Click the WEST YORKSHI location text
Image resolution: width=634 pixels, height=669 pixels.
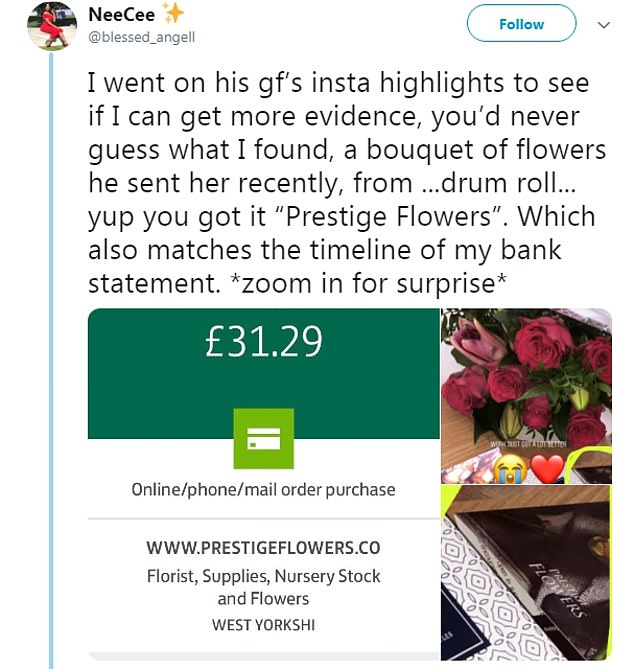coord(263,624)
